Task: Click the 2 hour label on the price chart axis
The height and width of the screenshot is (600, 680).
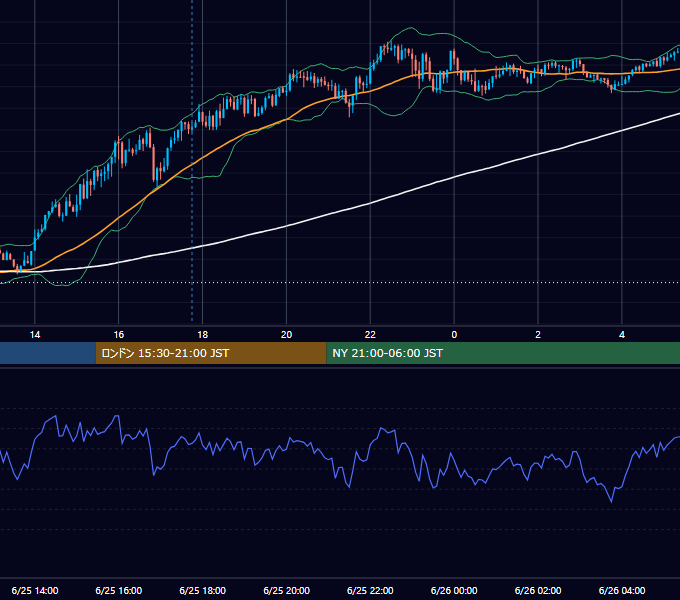Action: click(x=538, y=335)
